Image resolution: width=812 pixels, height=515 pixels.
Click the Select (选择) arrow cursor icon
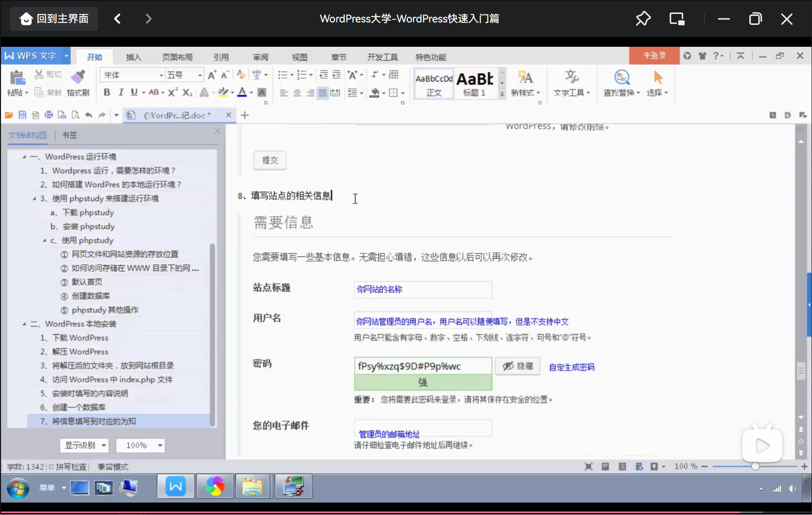658,77
